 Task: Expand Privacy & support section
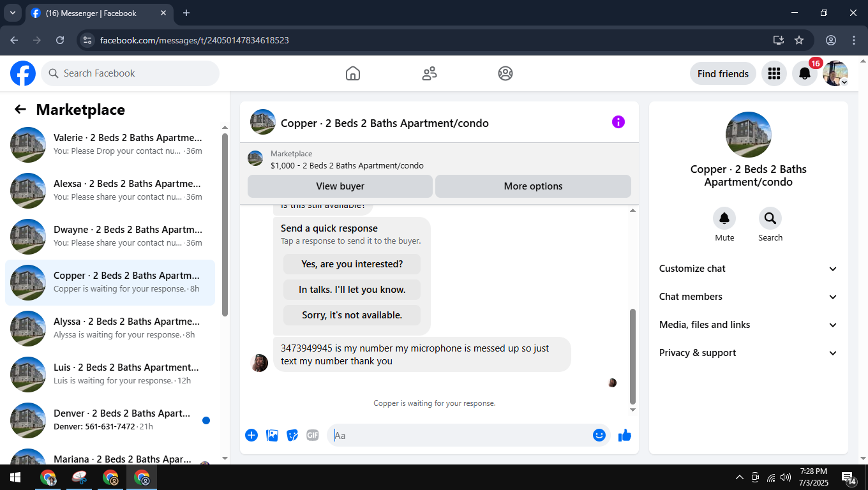coord(748,353)
